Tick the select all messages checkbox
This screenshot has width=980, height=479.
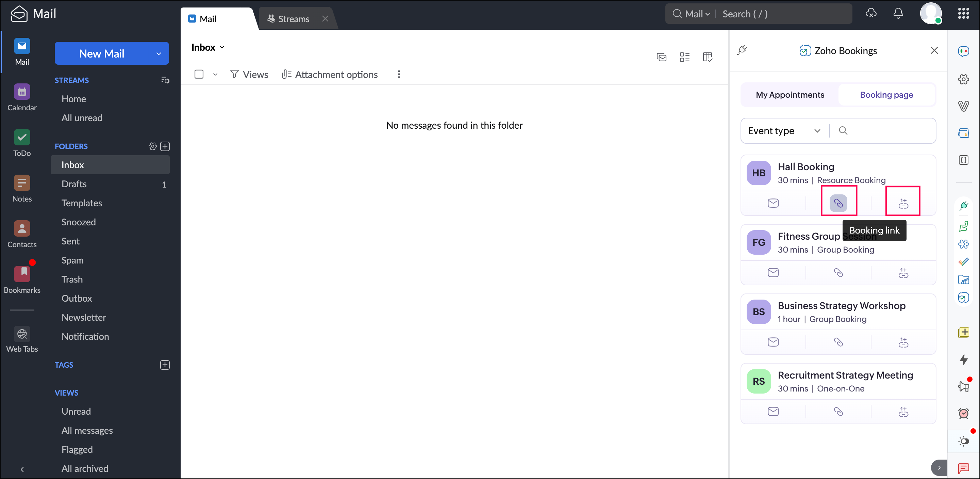(x=199, y=74)
